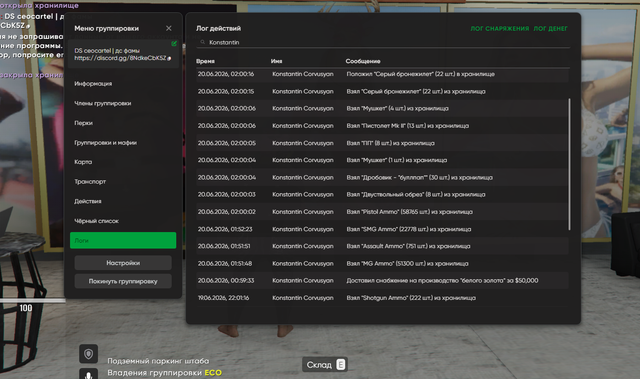Open the Чёрный список section

click(x=96, y=221)
